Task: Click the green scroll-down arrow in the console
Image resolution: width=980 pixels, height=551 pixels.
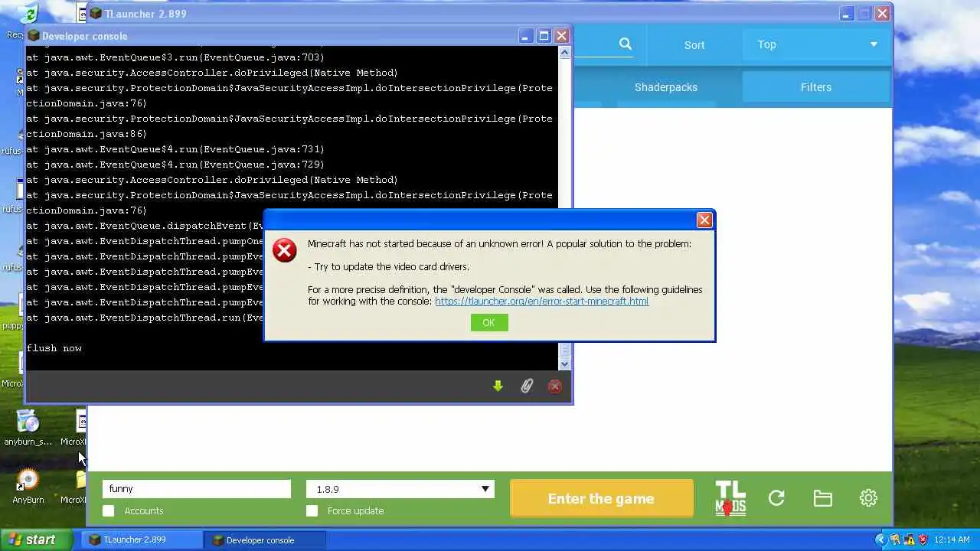Action: tap(498, 386)
